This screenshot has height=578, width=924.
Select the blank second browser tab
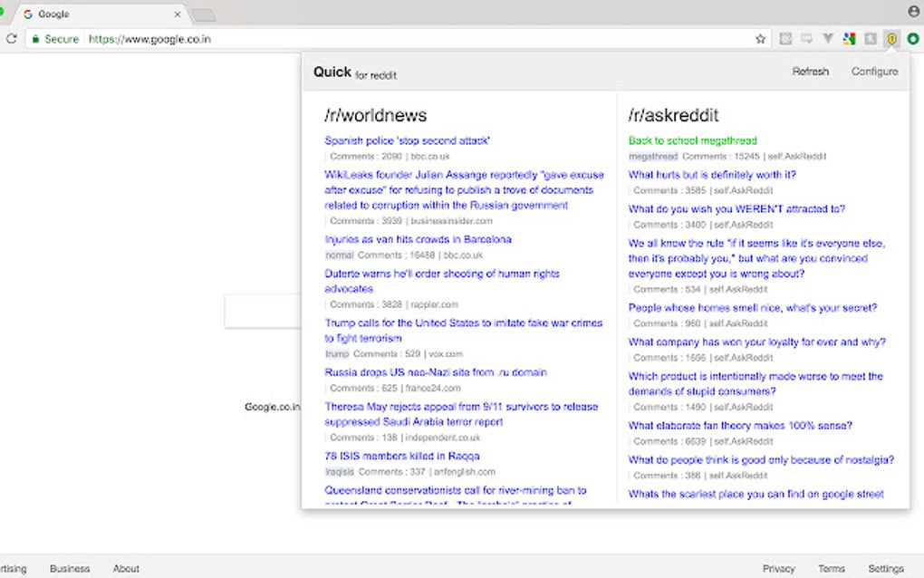click(x=206, y=14)
